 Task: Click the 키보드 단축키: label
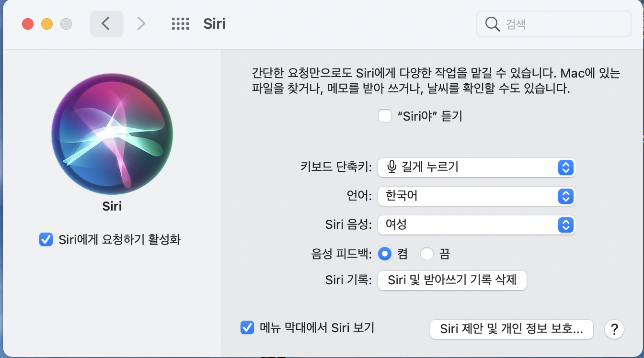pyautogui.click(x=336, y=168)
